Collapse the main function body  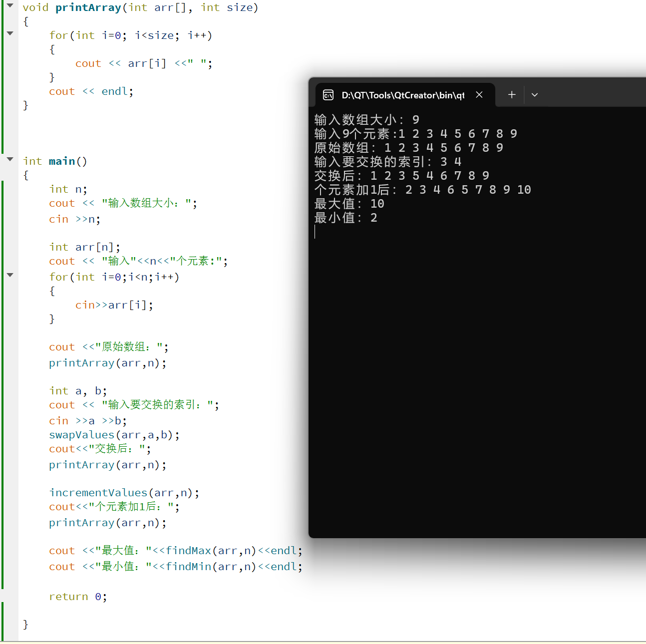pos(9,159)
